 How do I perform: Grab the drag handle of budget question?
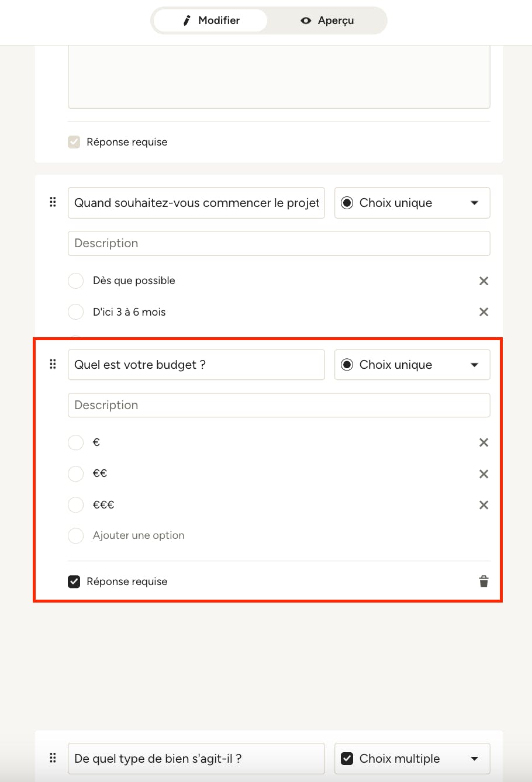[53, 364]
